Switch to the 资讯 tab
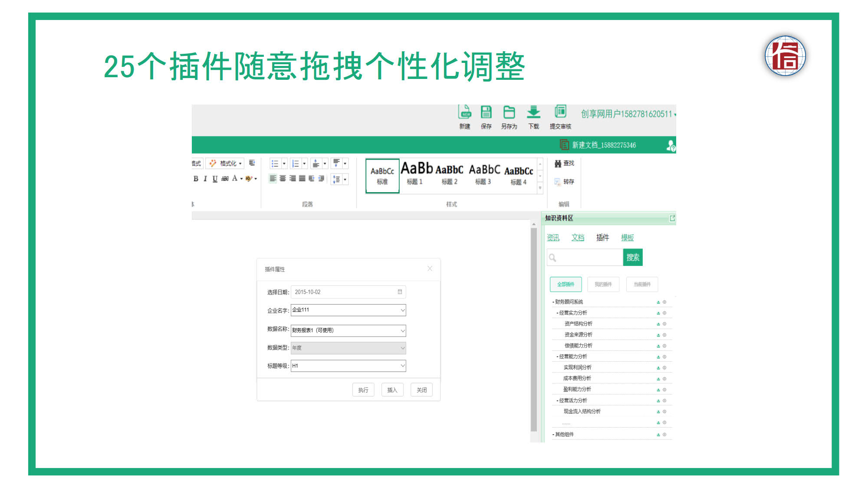Viewport: 868px width, 488px height. 553,238
